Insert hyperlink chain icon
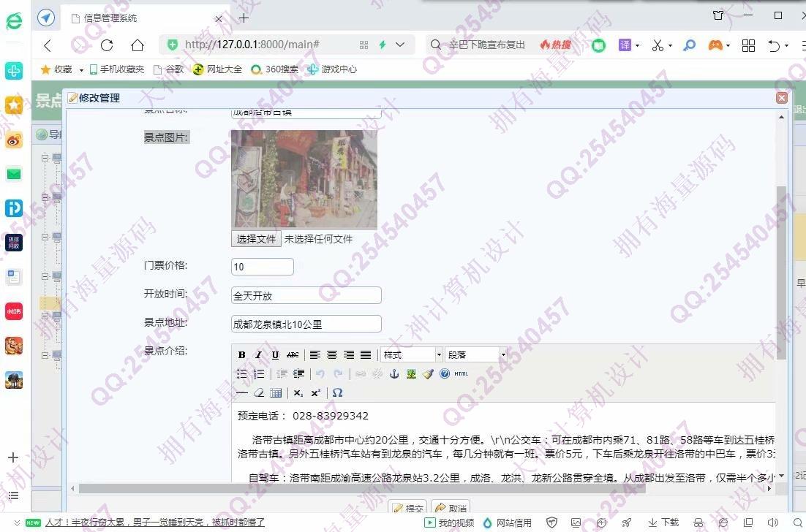This screenshot has height=532, width=806. tap(361, 374)
